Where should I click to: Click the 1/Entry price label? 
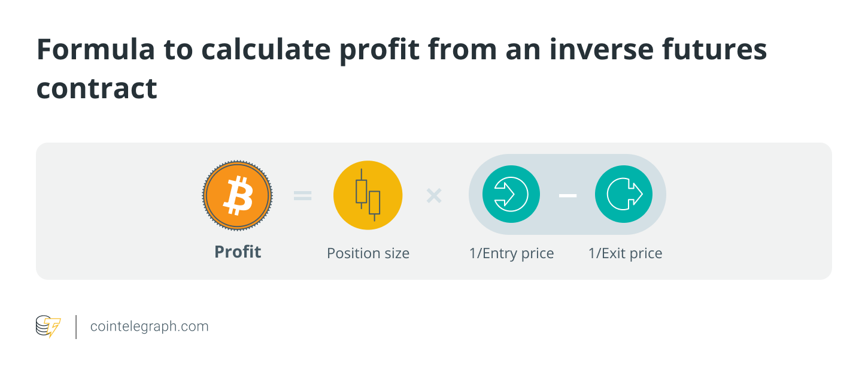(x=512, y=253)
